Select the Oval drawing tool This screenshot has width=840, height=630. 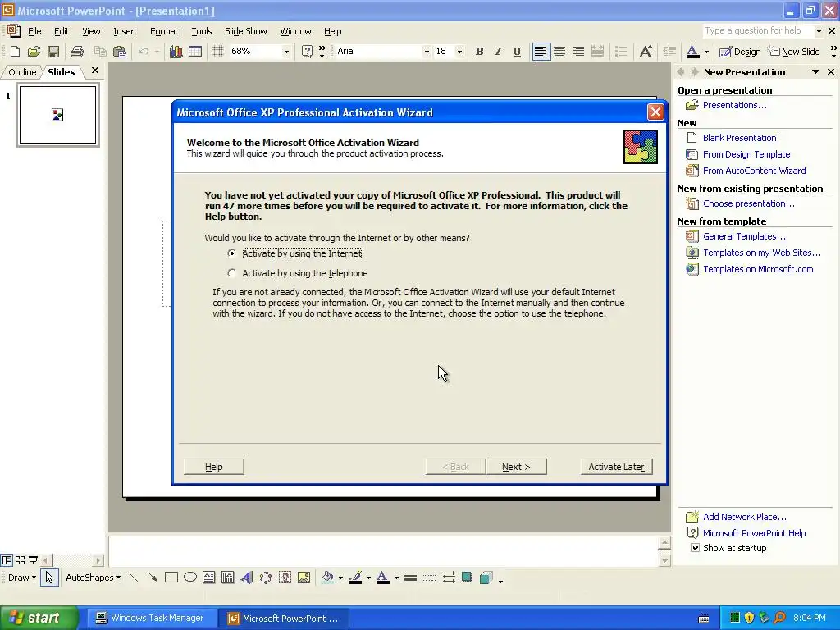pyautogui.click(x=190, y=577)
